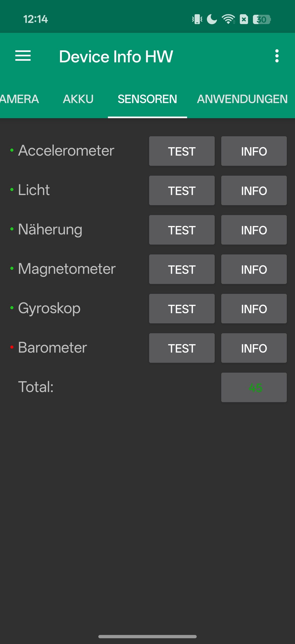Tap the Magnetometer sensor label
The width and height of the screenshot is (295, 644).
coord(67,269)
